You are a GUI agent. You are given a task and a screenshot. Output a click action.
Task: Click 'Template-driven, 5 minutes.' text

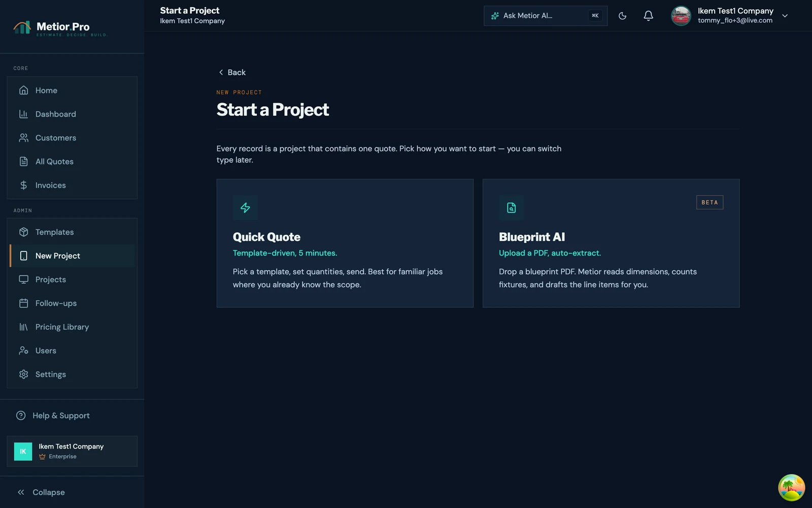coord(285,253)
